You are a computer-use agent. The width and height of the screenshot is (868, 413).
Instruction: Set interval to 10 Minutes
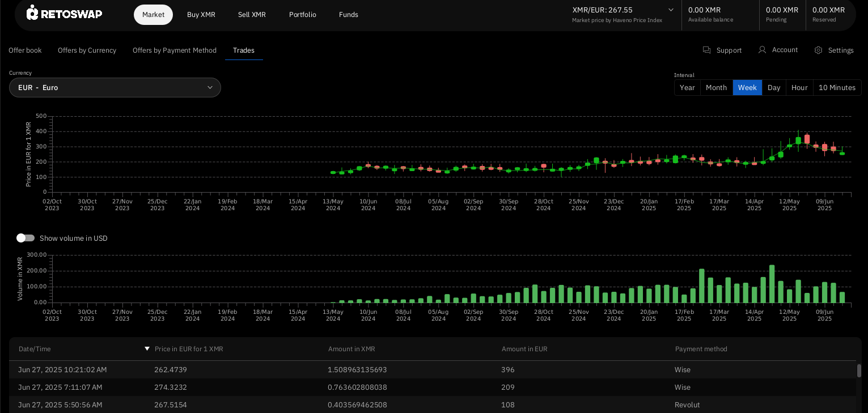pyautogui.click(x=837, y=87)
